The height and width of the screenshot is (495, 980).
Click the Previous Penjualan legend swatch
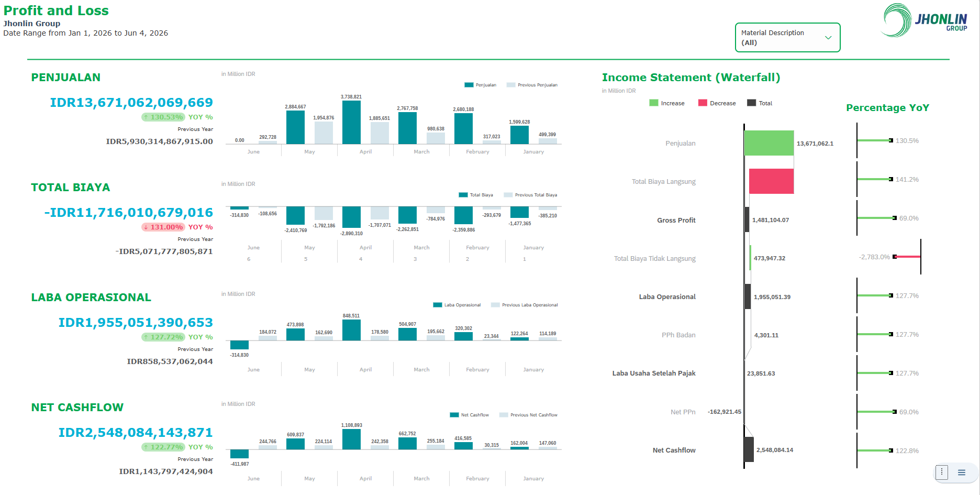tap(511, 85)
